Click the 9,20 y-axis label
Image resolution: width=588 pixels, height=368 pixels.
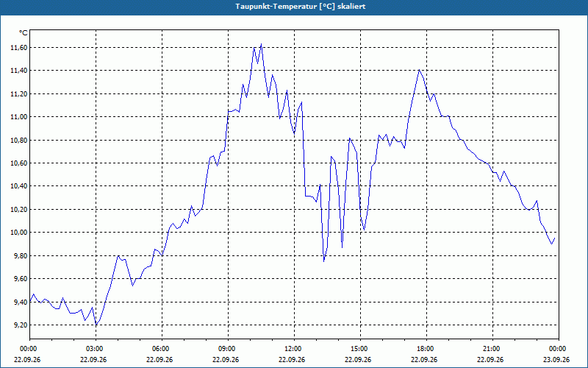(x=21, y=325)
